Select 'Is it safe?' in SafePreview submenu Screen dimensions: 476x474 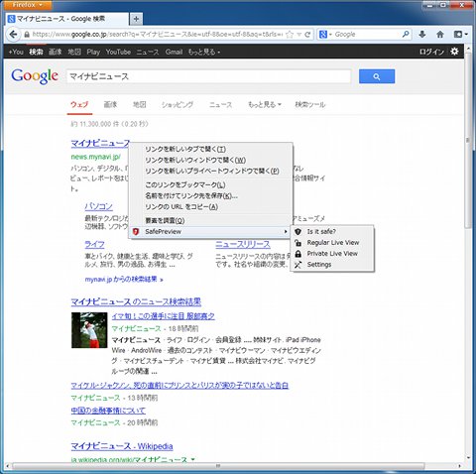(332, 232)
